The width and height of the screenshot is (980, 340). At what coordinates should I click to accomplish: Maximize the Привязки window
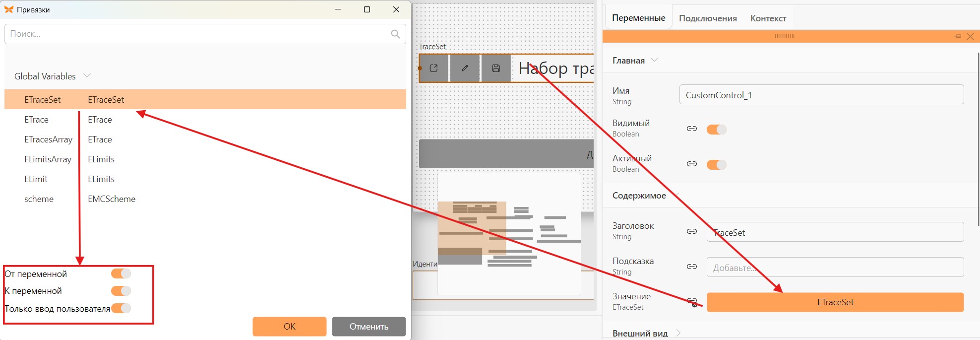point(367,9)
